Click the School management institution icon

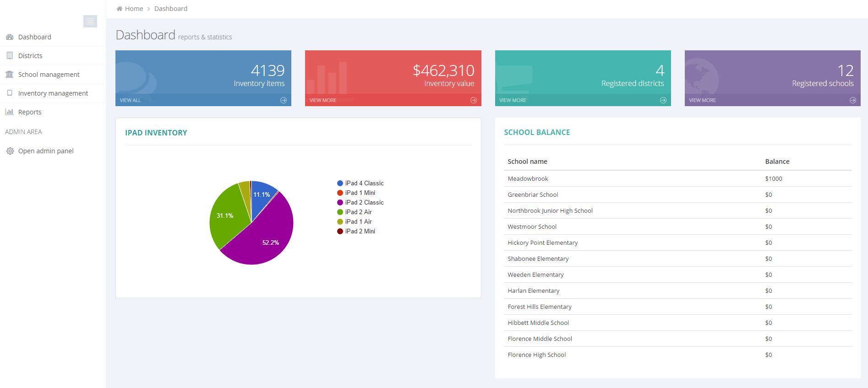click(10, 75)
